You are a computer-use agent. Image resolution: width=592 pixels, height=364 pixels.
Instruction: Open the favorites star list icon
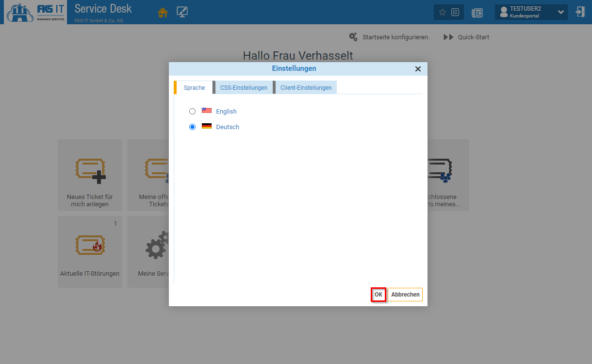tap(448, 13)
